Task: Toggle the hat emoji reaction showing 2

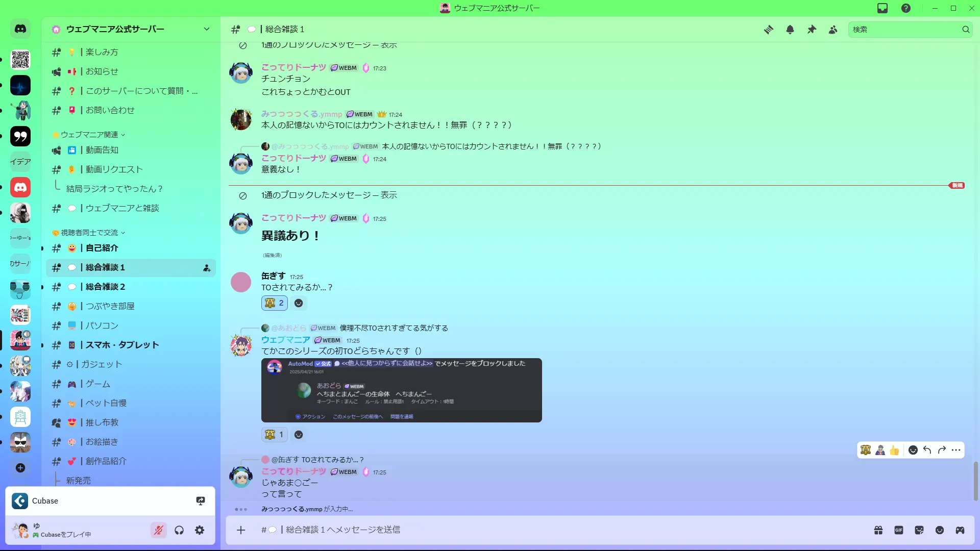Action: 275,303
